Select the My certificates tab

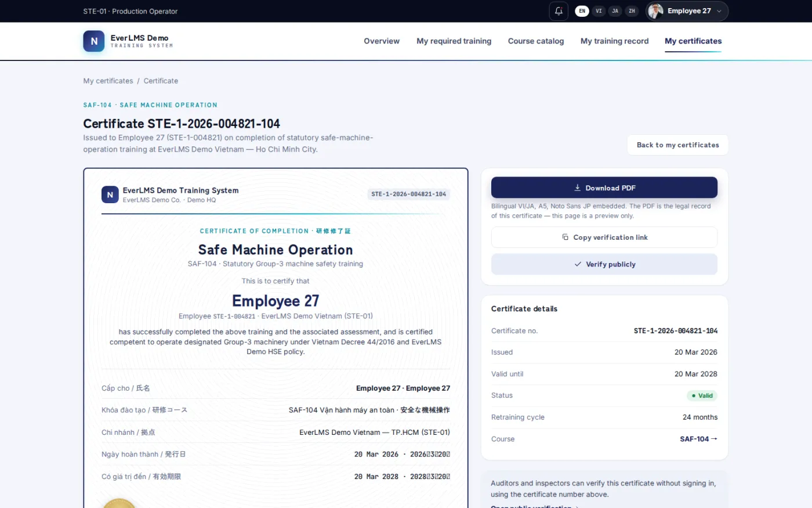693,41
